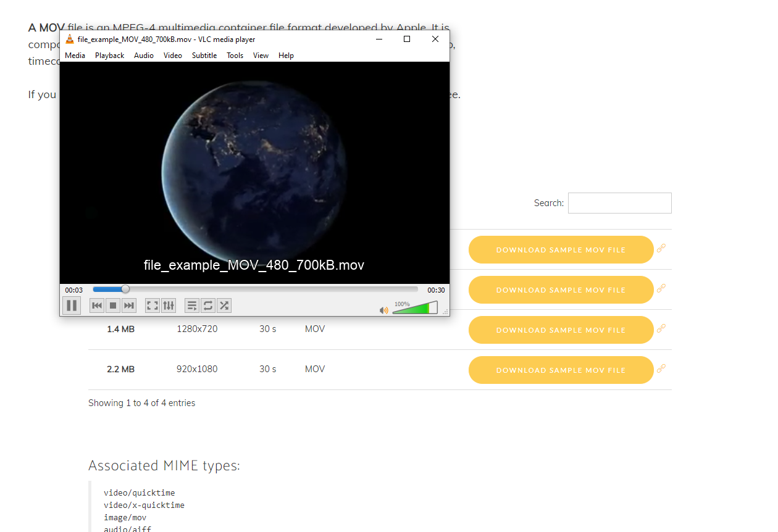Open the View menu
This screenshot has width=778, height=532.
[x=261, y=56]
